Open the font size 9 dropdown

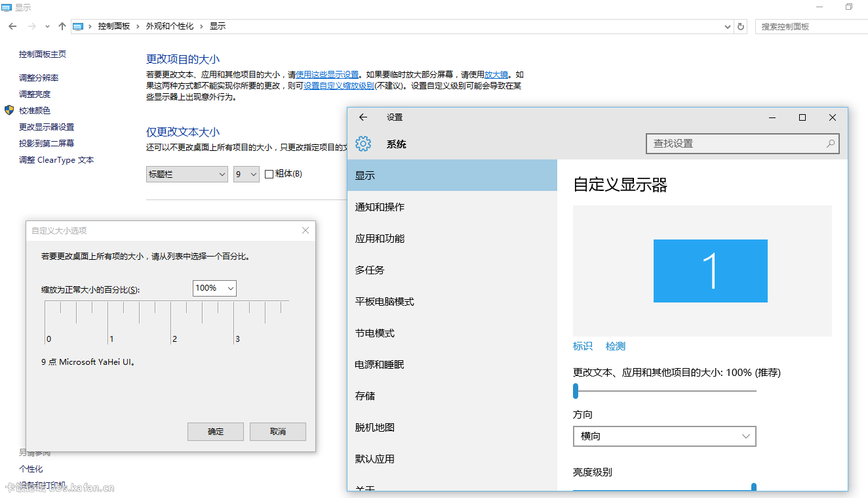247,174
